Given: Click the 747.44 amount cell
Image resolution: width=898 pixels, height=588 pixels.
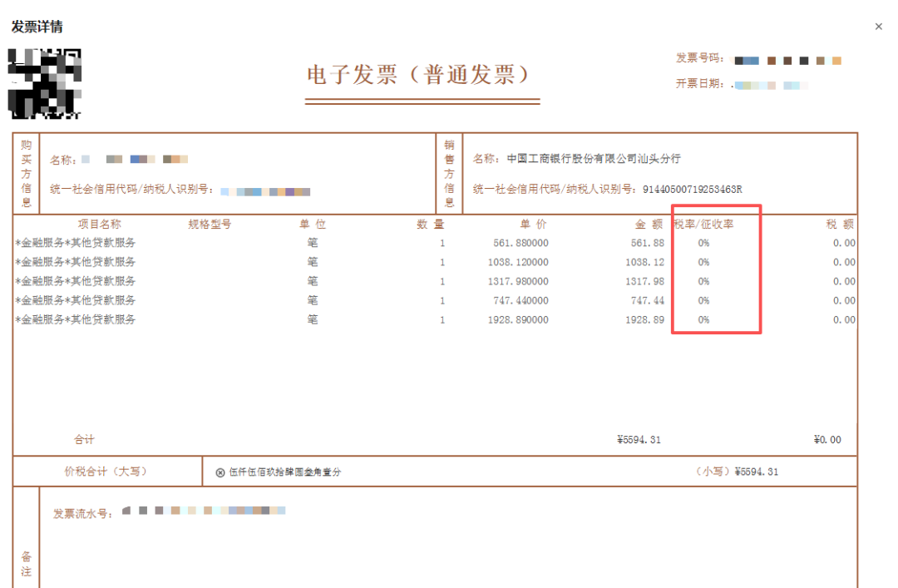Looking at the screenshot, I should (x=648, y=300).
